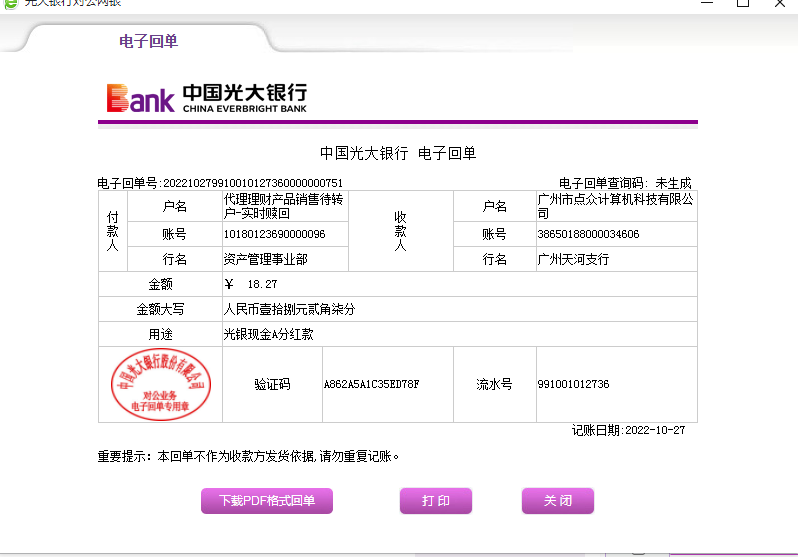The image size is (798, 557).
Task: Click 电子回单查询码 未生成 text
Action: pyautogui.click(x=625, y=183)
